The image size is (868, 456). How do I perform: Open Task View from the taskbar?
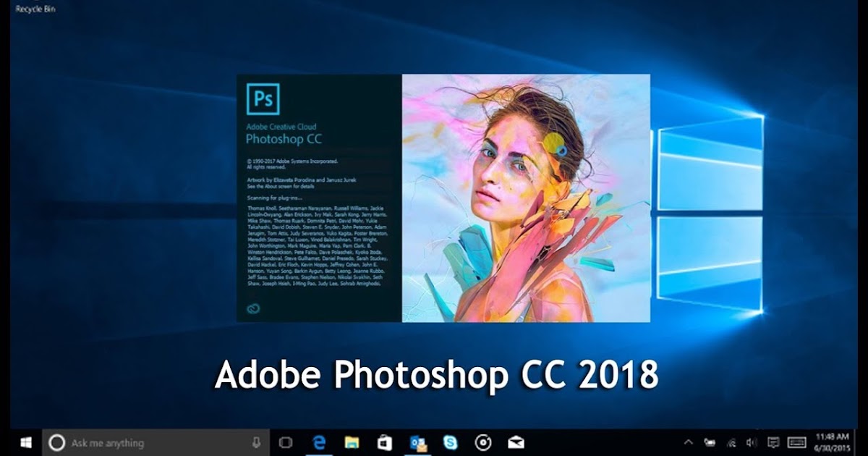[x=286, y=442]
